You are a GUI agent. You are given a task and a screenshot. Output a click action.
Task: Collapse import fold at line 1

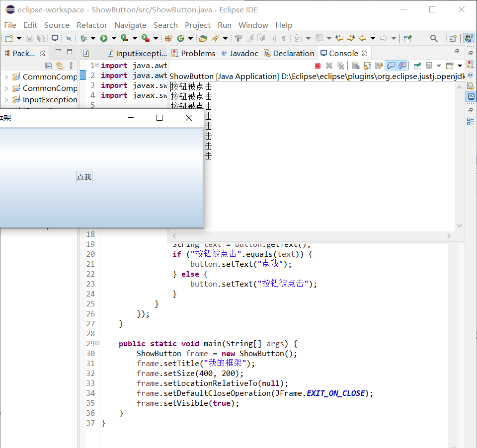tap(97, 65)
